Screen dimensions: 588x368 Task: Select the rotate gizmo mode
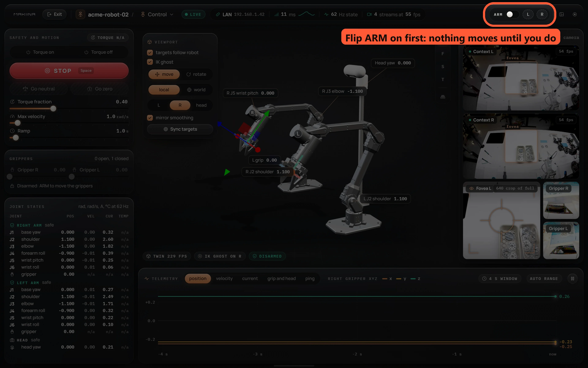click(x=196, y=74)
